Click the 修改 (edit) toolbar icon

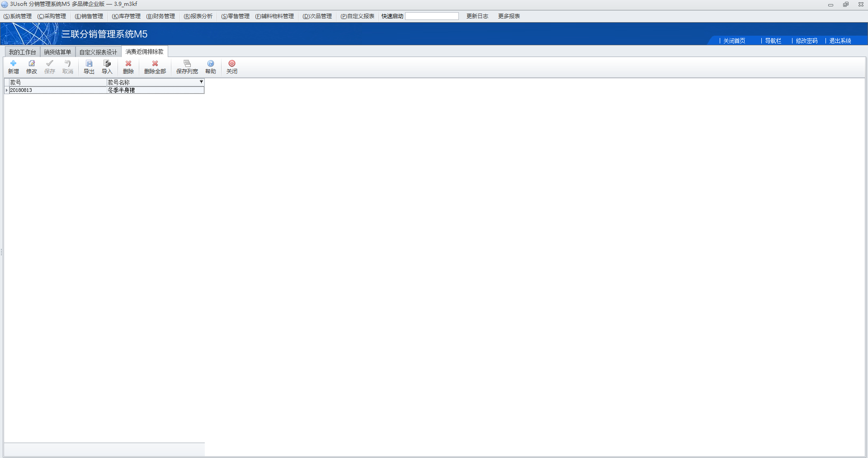point(32,67)
